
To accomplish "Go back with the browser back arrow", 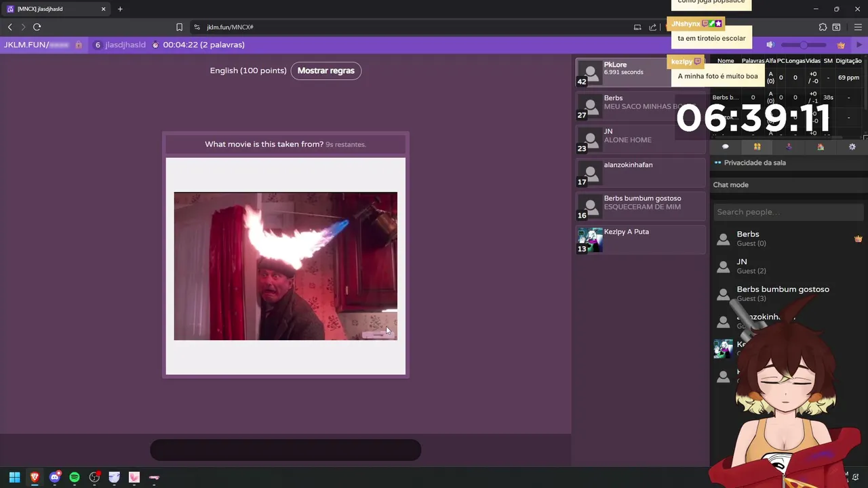I will pyautogui.click(x=9, y=27).
